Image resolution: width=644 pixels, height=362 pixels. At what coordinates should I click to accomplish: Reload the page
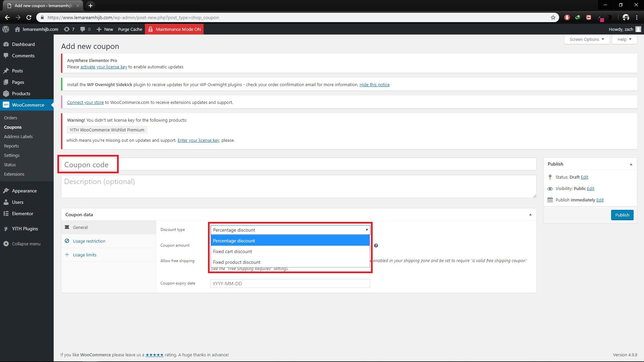coord(29,17)
